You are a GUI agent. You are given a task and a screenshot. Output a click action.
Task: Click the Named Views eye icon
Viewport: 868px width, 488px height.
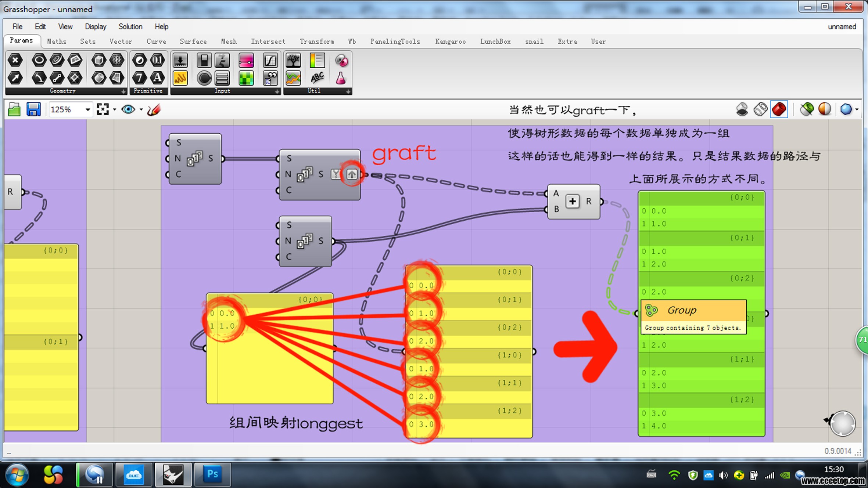128,109
